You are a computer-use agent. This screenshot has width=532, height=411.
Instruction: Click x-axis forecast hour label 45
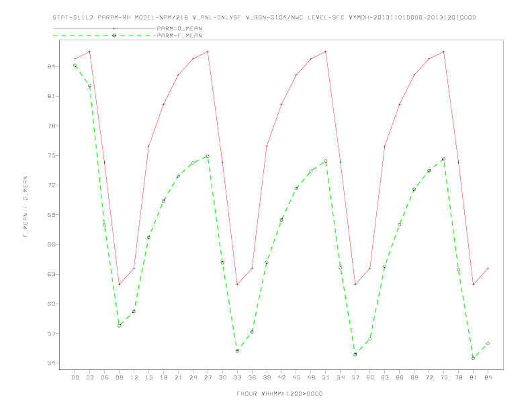click(296, 377)
